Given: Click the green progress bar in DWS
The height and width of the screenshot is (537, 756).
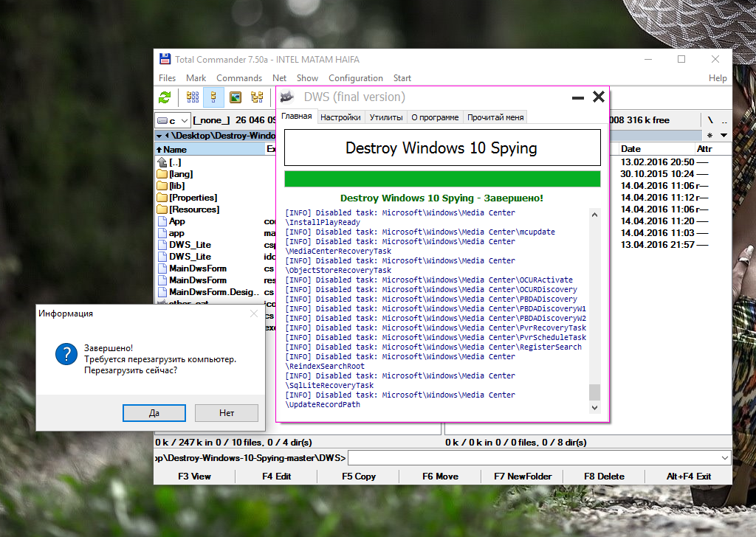Looking at the screenshot, I should [x=442, y=179].
